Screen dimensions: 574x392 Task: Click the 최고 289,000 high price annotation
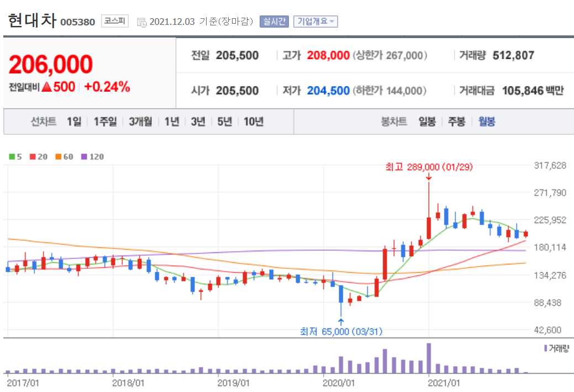(x=428, y=167)
